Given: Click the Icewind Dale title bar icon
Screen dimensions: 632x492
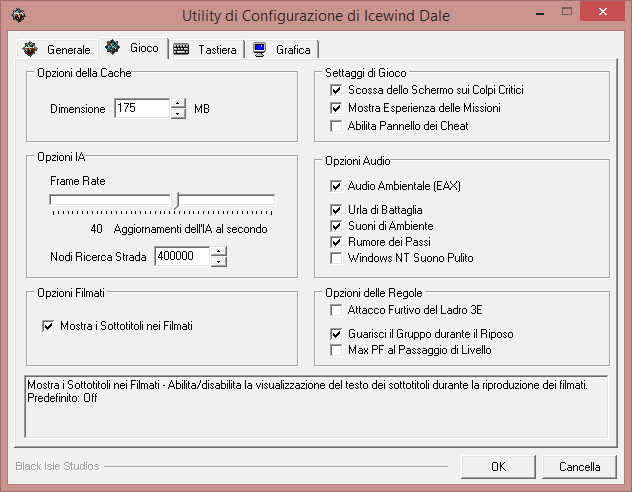Looking at the screenshot, I should click(x=18, y=15).
